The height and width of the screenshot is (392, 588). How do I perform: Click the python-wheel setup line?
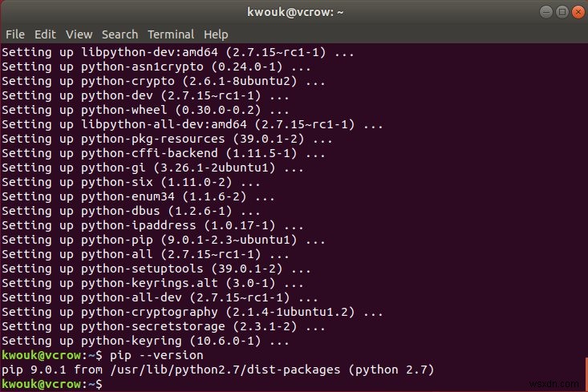pos(146,110)
